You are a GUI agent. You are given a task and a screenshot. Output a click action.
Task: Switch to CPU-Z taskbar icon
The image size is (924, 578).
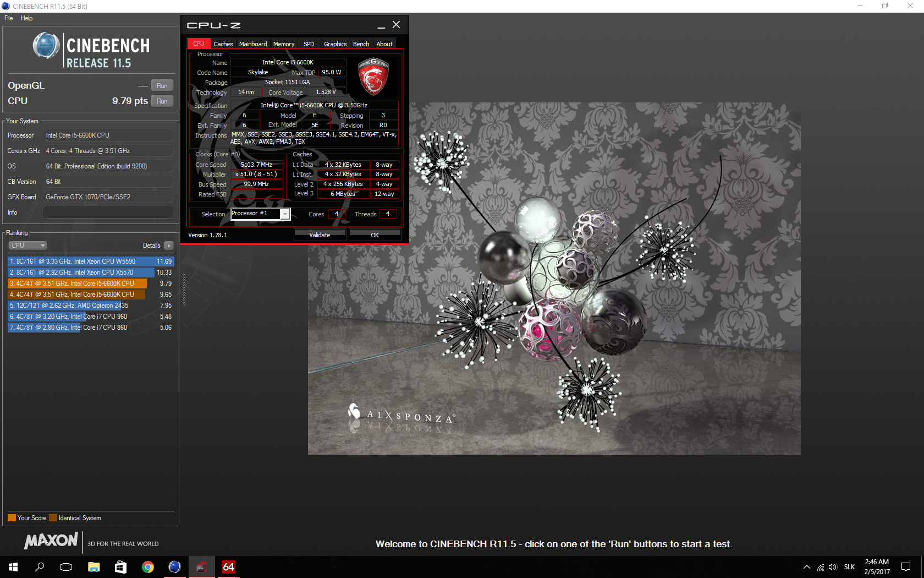click(201, 567)
